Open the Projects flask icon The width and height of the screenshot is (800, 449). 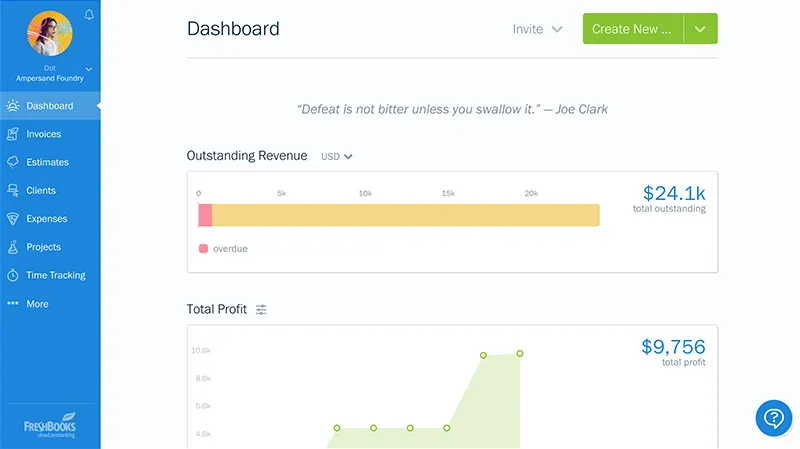pos(13,247)
